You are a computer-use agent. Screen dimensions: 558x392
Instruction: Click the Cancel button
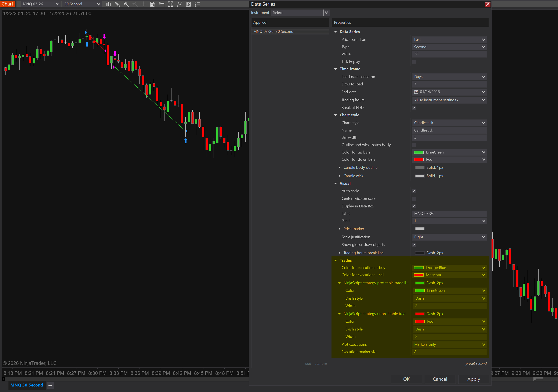[x=440, y=379]
